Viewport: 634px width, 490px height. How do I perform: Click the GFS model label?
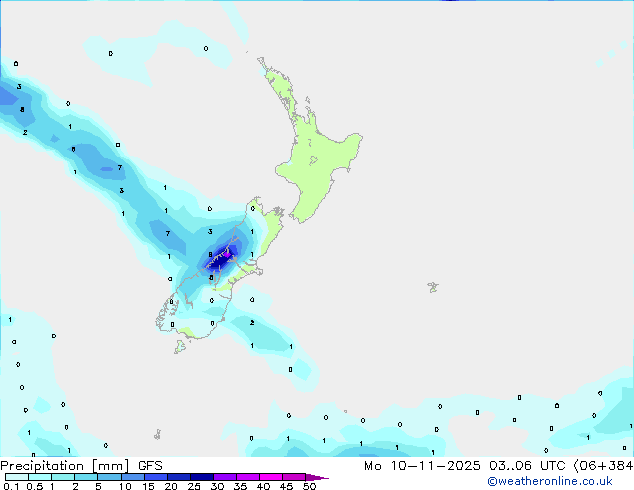tap(150, 466)
